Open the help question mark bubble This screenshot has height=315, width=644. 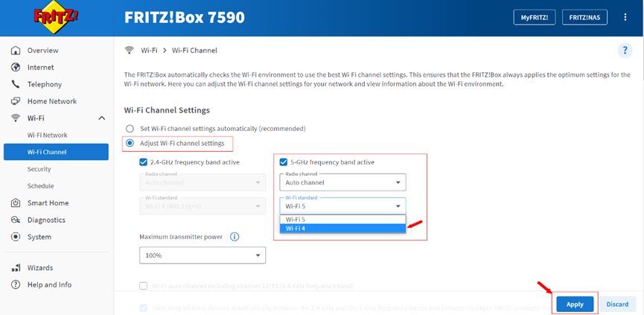coord(625,51)
